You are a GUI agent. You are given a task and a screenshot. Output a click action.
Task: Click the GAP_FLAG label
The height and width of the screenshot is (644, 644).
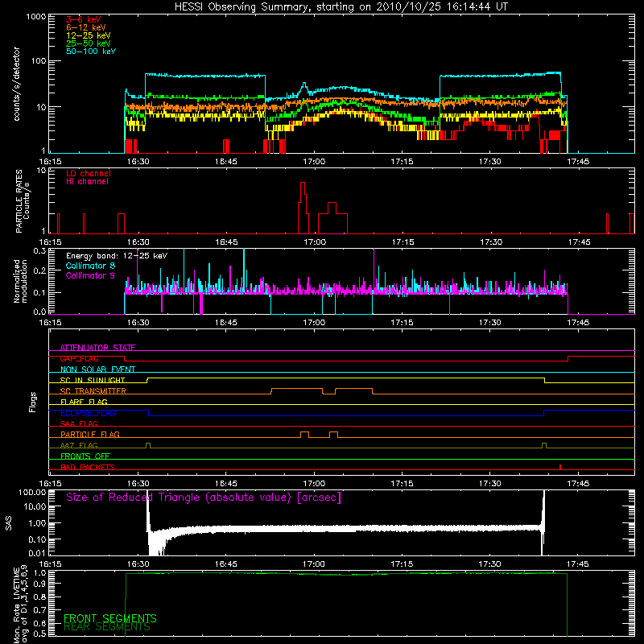79,358
